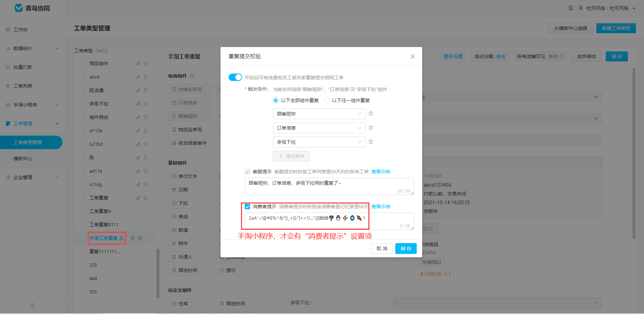The height and width of the screenshot is (314, 644).
Task: Select 工单重复B111 in the tree
Action: point(104,225)
